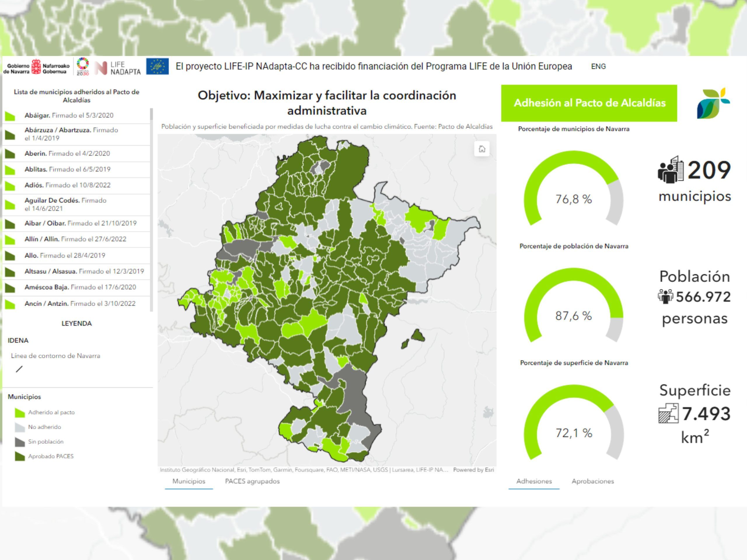Image resolution: width=747 pixels, height=560 pixels.
Task: Open the PACES agrupados tab
Action: 252,481
